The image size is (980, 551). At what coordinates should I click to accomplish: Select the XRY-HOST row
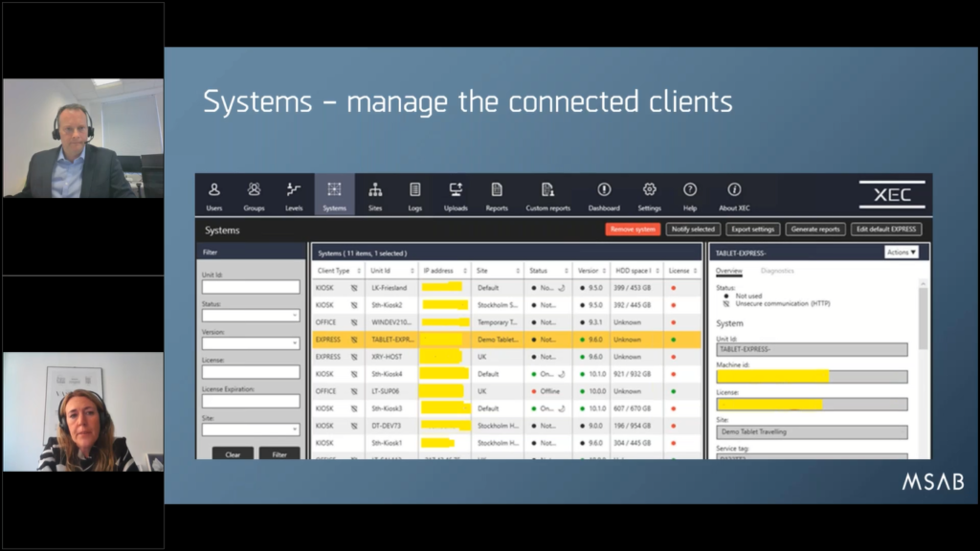507,357
